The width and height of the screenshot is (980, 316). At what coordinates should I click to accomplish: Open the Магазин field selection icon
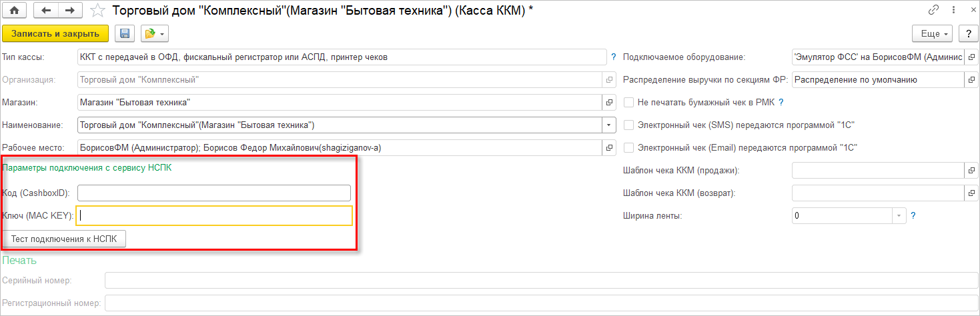609,102
